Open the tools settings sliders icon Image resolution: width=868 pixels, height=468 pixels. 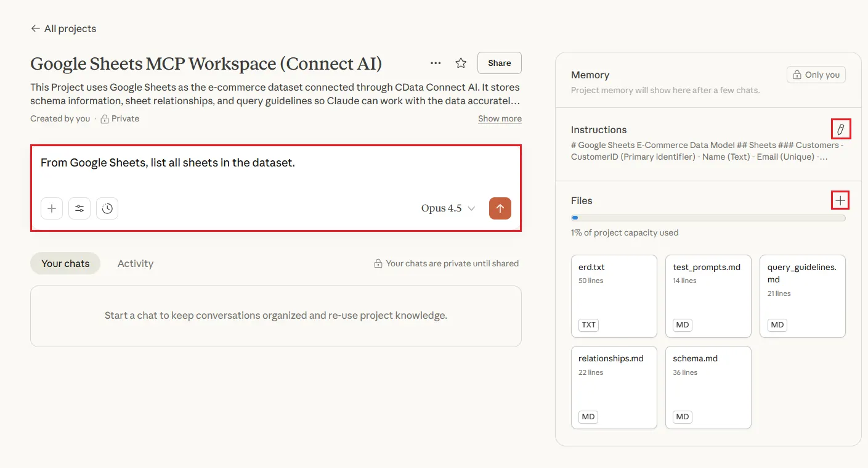79,208
